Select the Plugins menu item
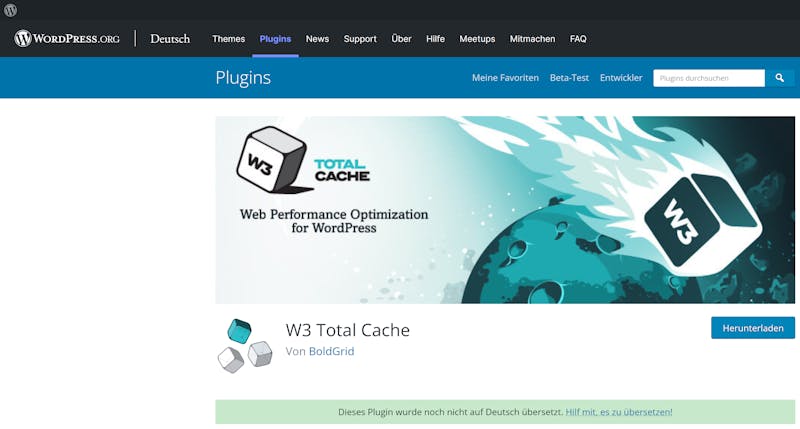Image resolution: width=800 pixels, height=429 pixels. point(275,39)
